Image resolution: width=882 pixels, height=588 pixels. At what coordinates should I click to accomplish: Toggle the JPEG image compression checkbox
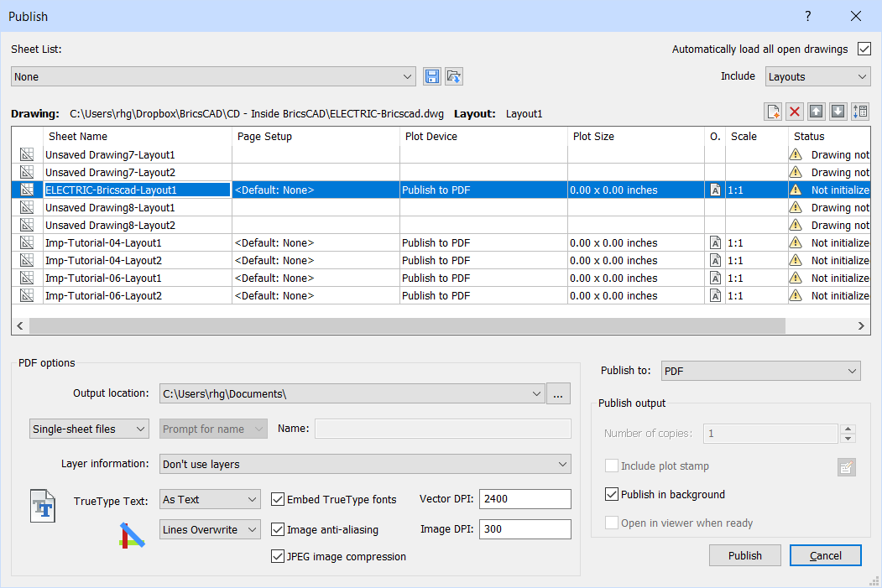[277, 556]
